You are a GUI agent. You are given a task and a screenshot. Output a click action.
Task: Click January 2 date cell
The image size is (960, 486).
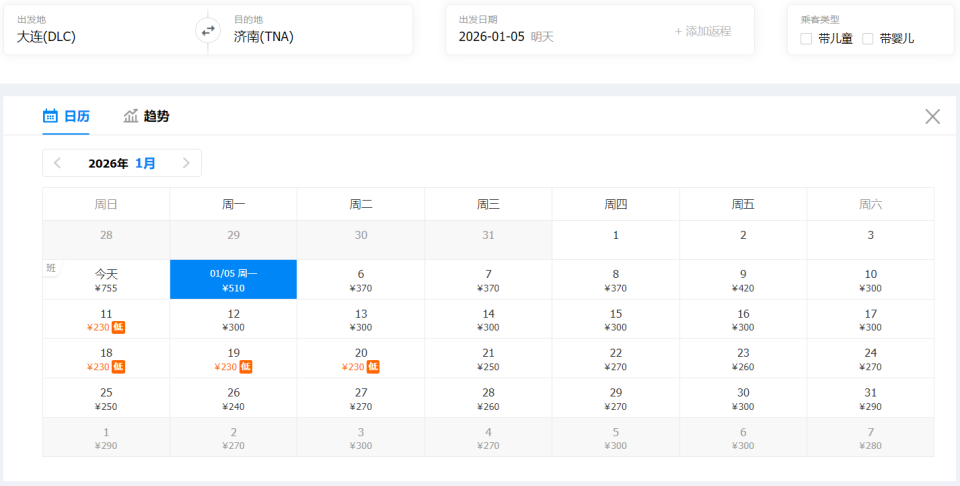pos(743,240)
